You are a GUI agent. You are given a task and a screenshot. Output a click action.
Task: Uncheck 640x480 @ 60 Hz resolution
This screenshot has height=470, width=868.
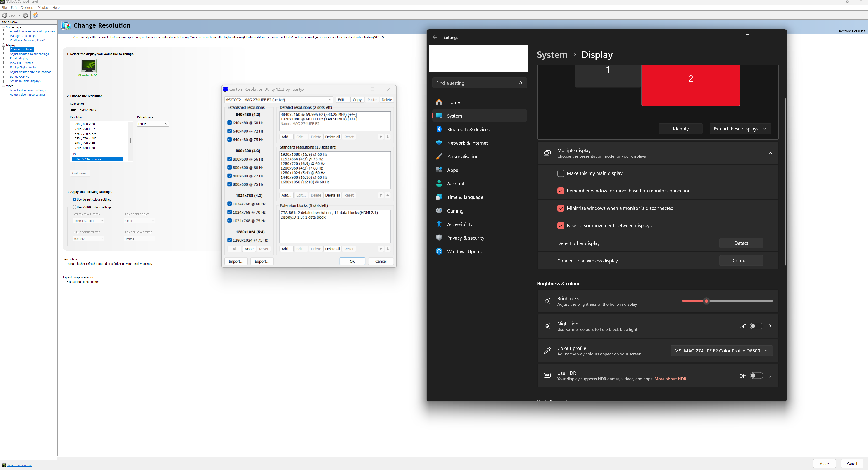(229, 123)
